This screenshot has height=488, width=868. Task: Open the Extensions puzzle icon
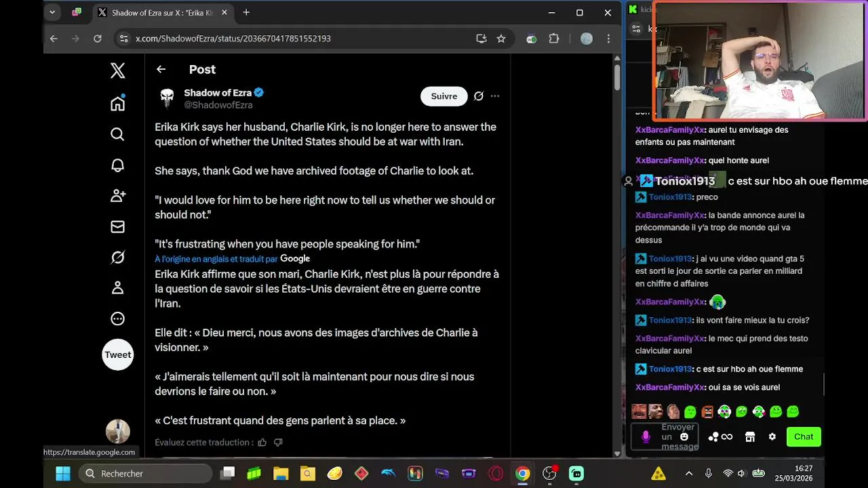coord(554,39)
